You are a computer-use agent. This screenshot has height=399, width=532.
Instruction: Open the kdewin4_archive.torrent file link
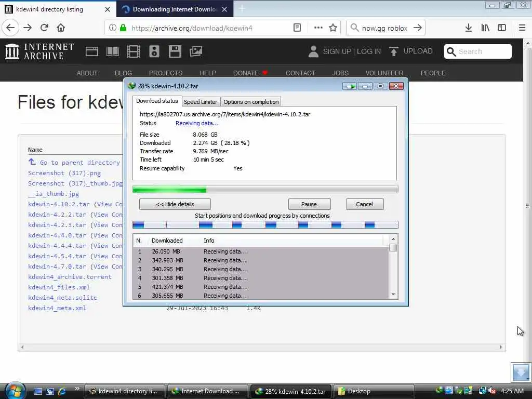click(x=70, y=277)
